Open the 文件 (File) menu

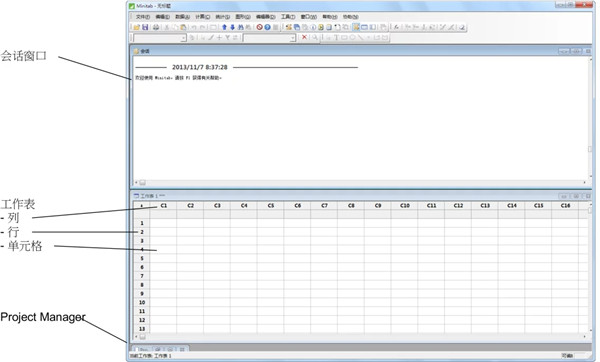coord(143,17)
